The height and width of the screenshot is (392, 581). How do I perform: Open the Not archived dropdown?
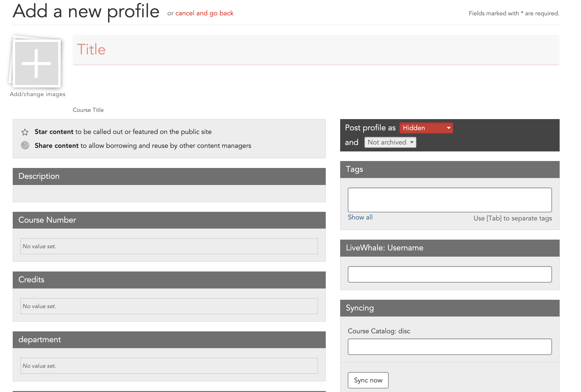(x=390, y=142)
